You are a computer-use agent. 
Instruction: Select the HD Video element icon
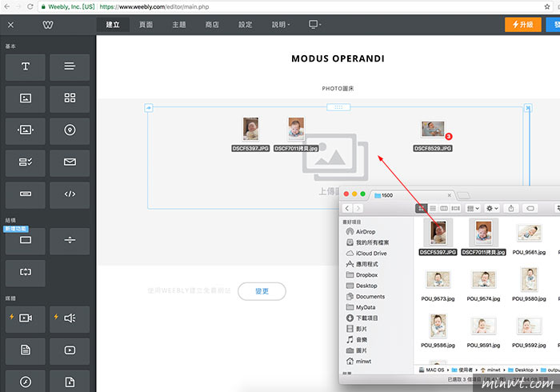26,319
